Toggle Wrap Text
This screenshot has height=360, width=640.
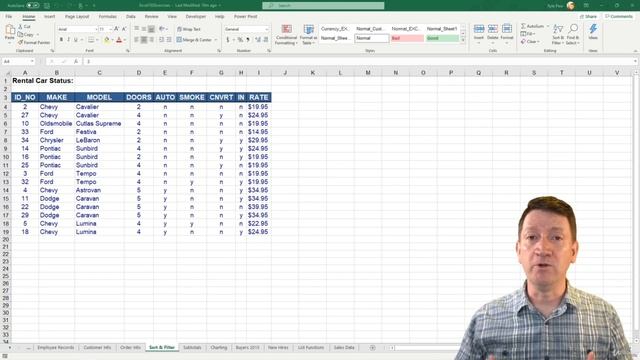coord(189,29)
